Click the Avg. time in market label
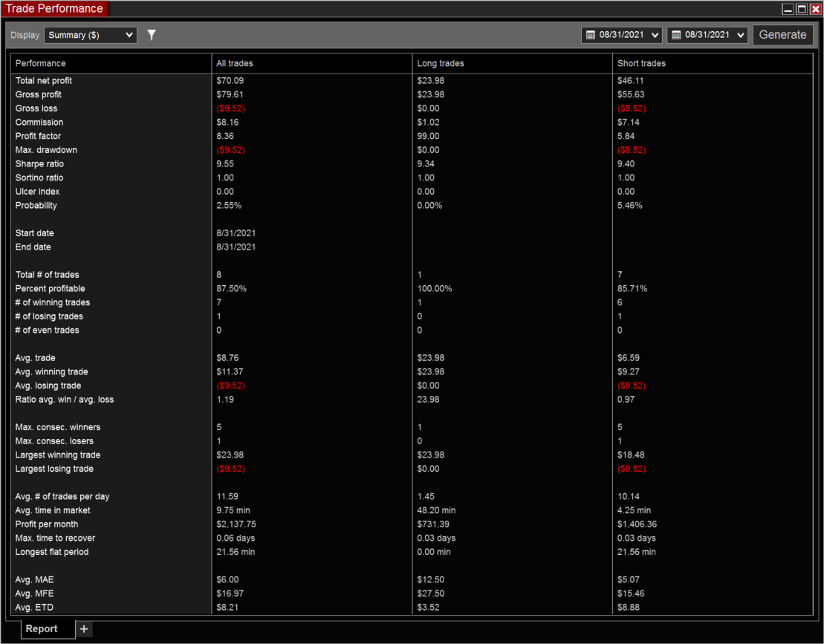824x644 pixels. click(53, 510)
